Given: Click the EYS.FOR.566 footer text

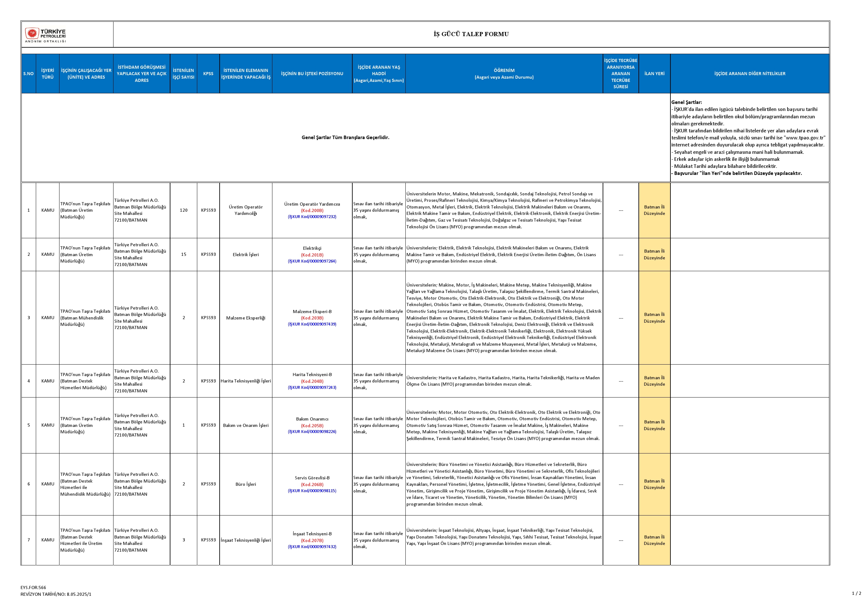Looking at the screenshot, I should pos(33,587).
